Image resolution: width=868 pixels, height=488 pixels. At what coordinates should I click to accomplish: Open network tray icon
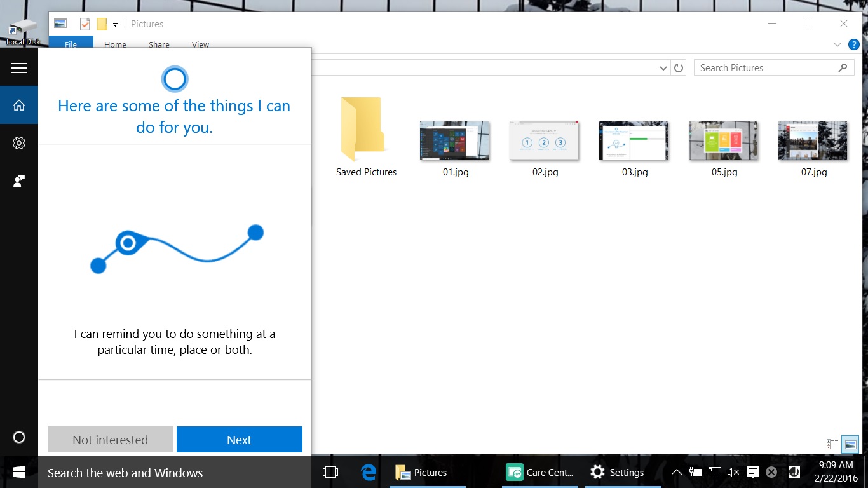click(714, 472)
